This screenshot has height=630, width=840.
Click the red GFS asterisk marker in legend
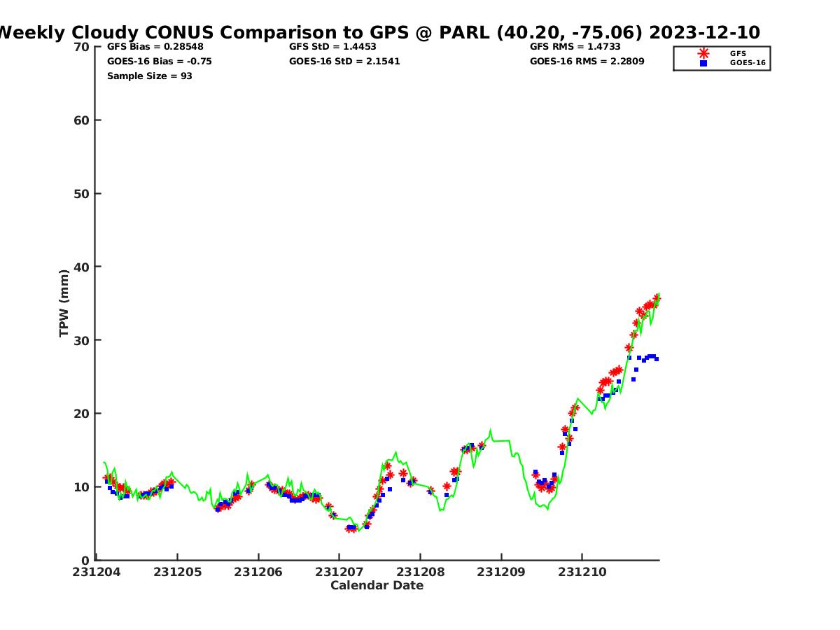click(703, 53)
